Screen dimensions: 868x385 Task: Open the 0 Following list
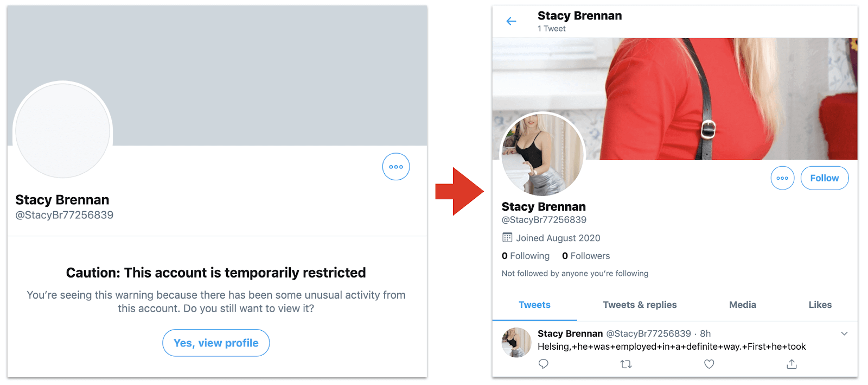coord(526,256)
